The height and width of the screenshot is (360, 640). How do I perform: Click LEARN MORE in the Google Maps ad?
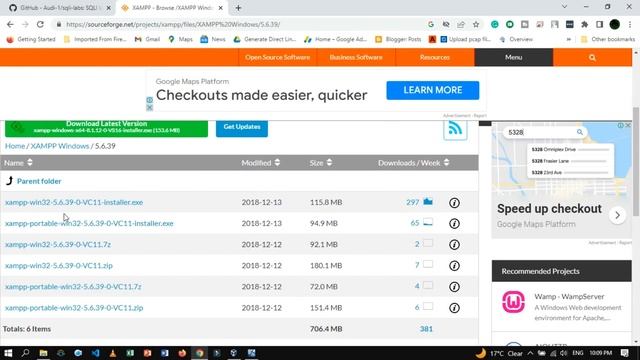[433, 90]
